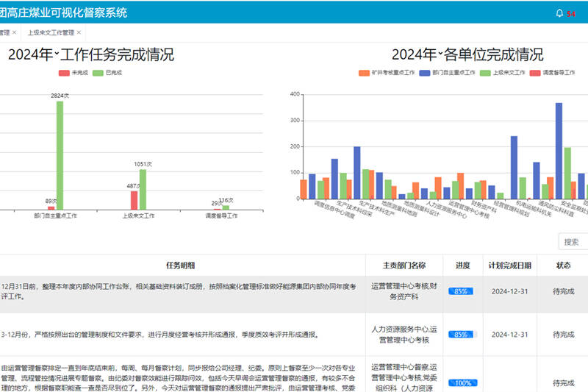Close the 上级来文工作管理 tab
This screenshot has height=392, width=588.
79,32
